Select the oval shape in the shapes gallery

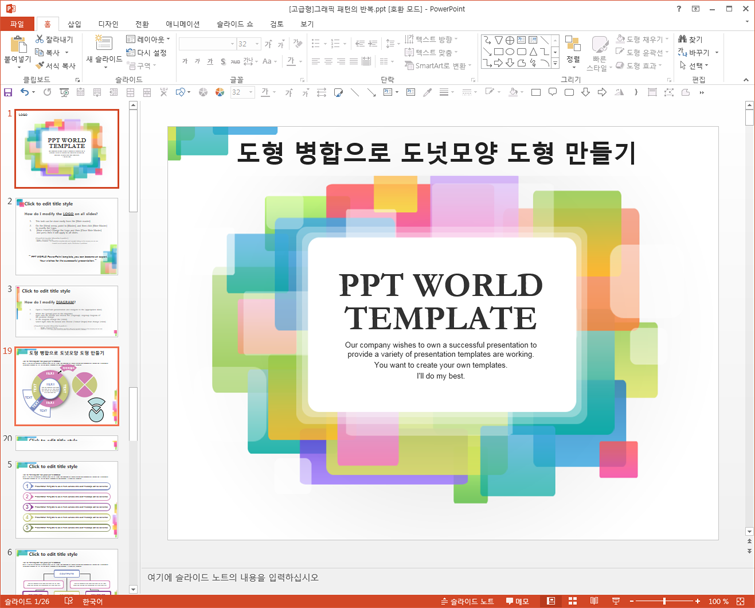[x=510, y=52]
